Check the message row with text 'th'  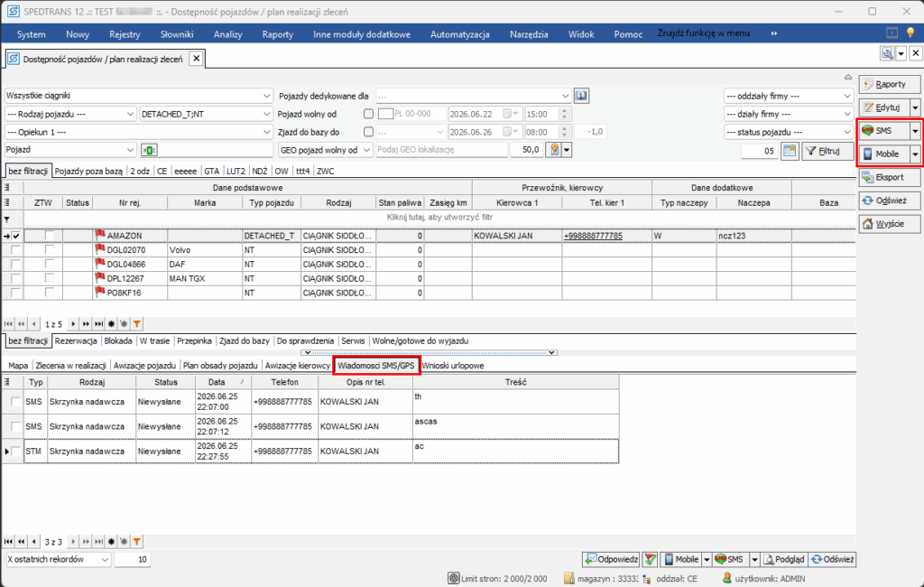pyautogui.click(x=15, y=402)
